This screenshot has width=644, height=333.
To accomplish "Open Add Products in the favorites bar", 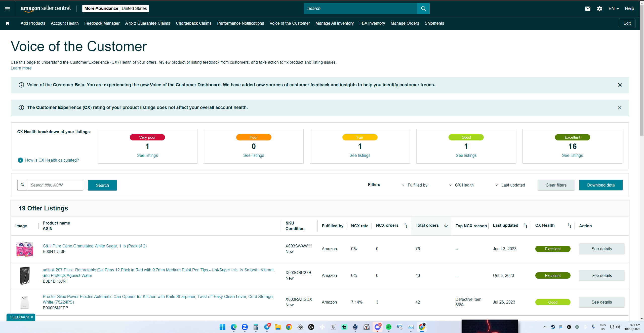I will click(33, 23).
